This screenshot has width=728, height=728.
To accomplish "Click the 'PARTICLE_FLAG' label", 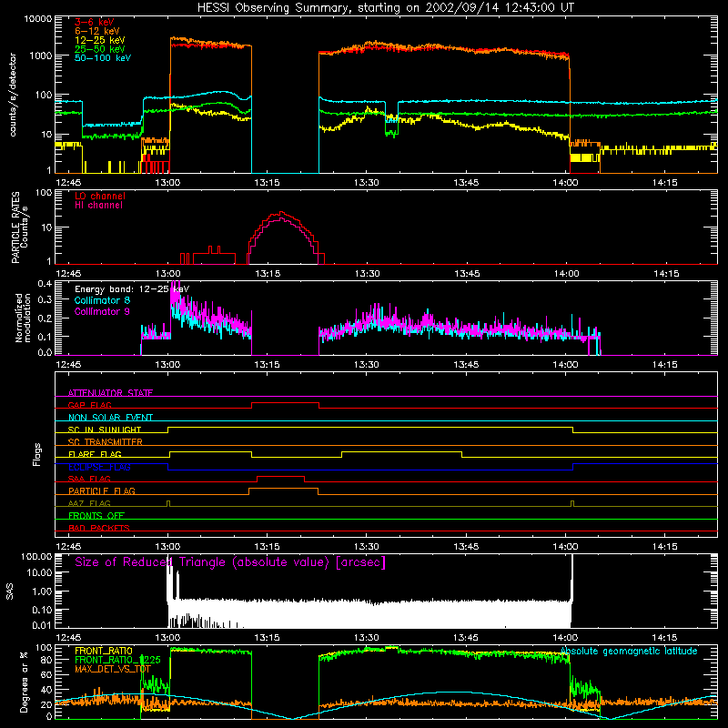I will (102, 490).
